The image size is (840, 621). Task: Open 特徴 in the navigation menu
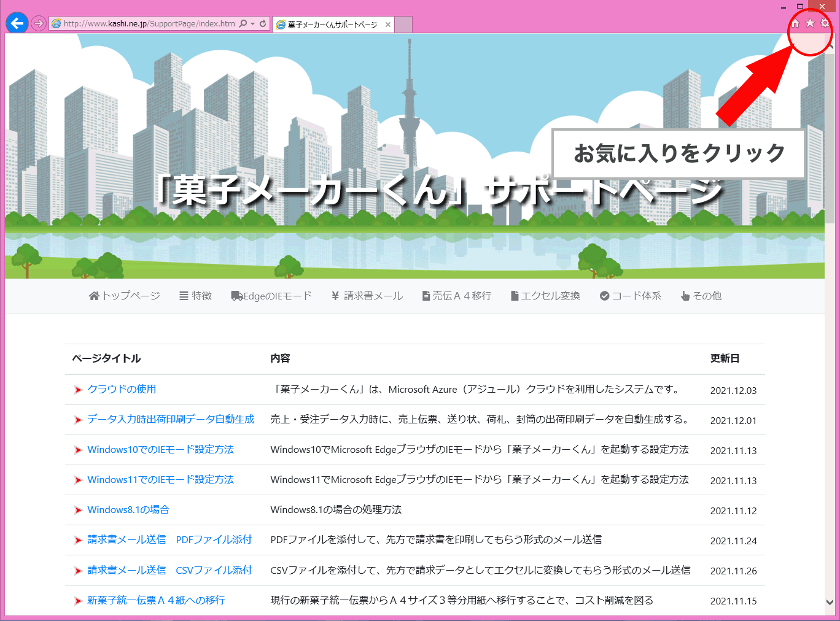(195, 296)
